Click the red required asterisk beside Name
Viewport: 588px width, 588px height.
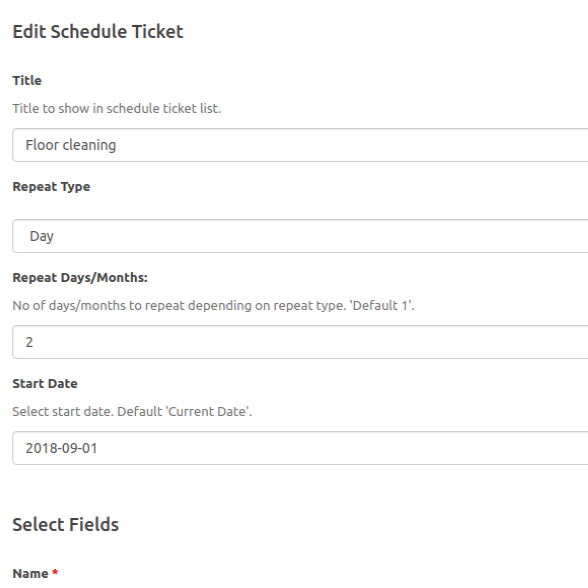pyautogui.click(x=55, y=572)
